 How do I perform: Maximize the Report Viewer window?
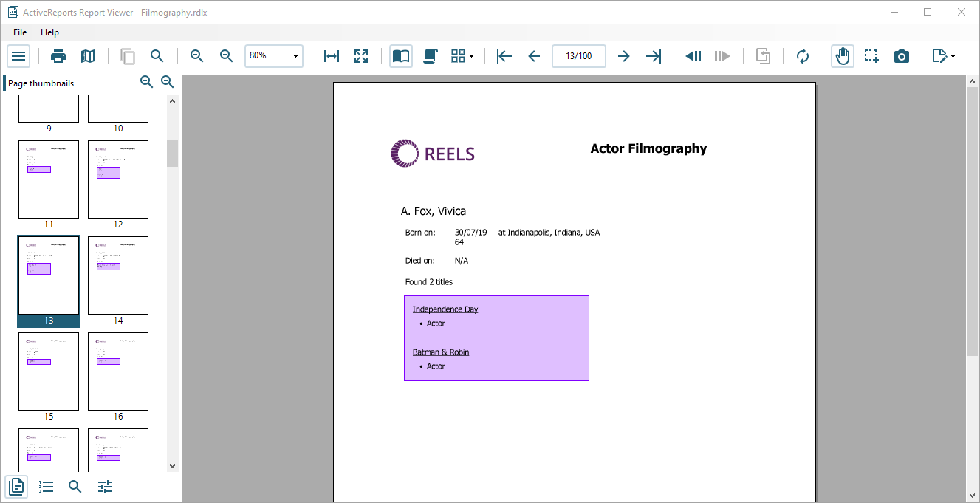[928, 12]
